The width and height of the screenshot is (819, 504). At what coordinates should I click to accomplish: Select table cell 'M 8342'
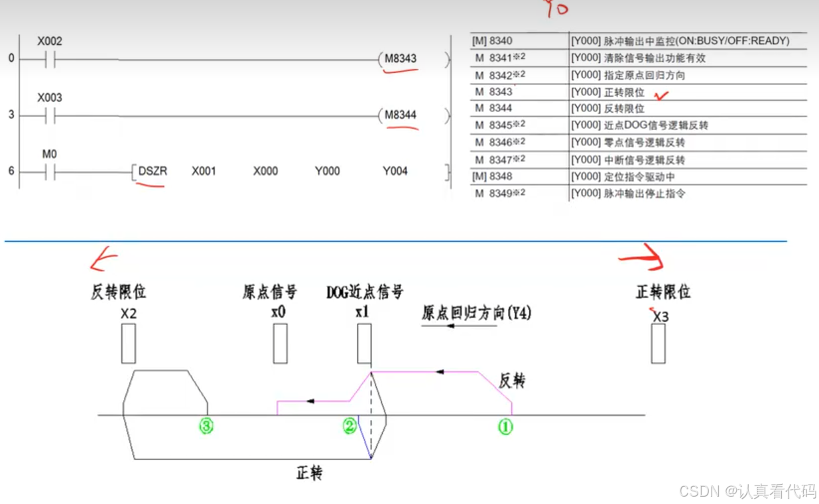(x=500, y=76)
